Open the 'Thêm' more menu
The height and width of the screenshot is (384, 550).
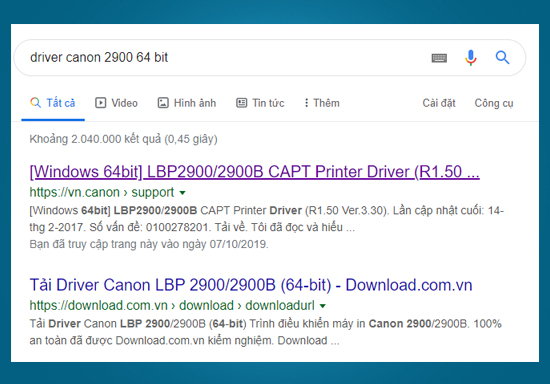pos(322,103)
